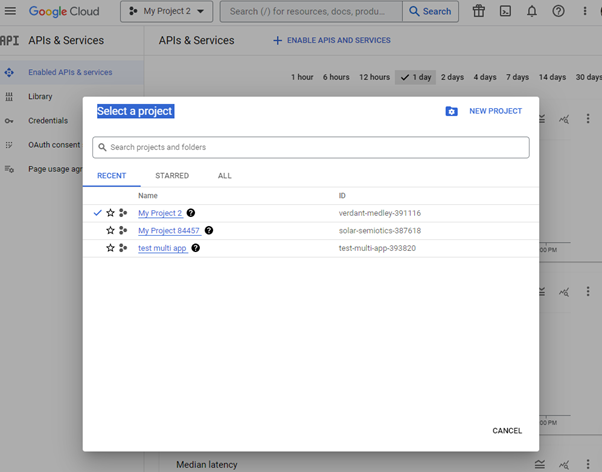Screen dimensions: 602x472
Task: Click the new project folder icon
Action: pos(452,111)
